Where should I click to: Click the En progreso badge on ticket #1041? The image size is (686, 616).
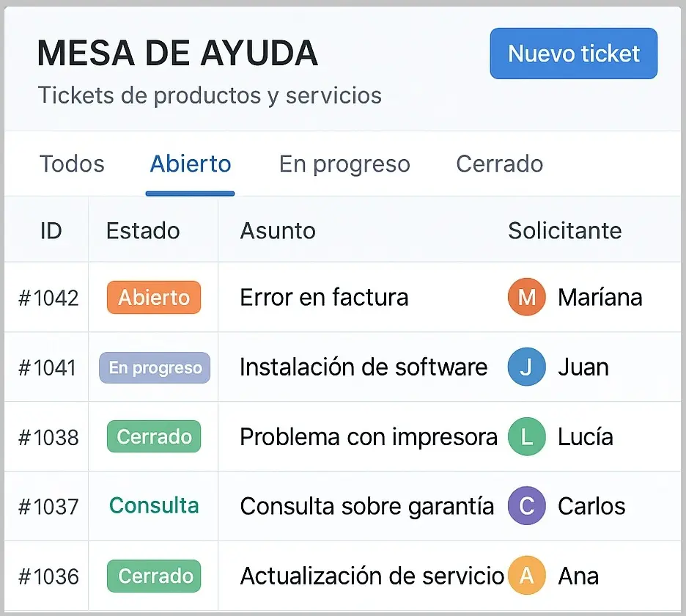pyautogui.click(x=153, y=367)
